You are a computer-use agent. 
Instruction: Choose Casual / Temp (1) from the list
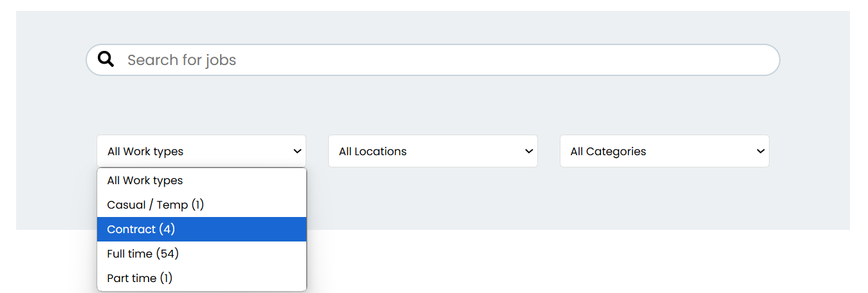tap(201, 205)
